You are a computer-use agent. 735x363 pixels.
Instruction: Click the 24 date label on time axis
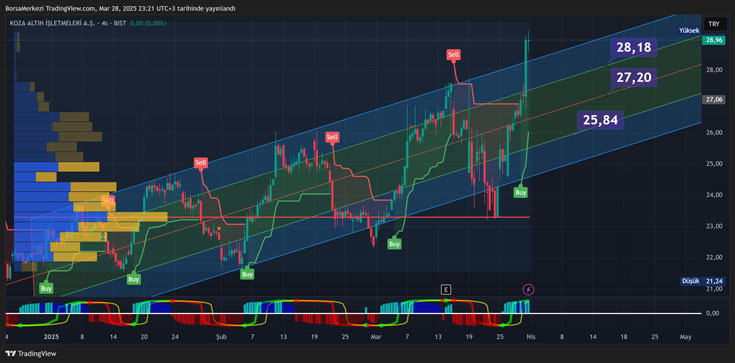pyautogui.click(x=175, y=337)
